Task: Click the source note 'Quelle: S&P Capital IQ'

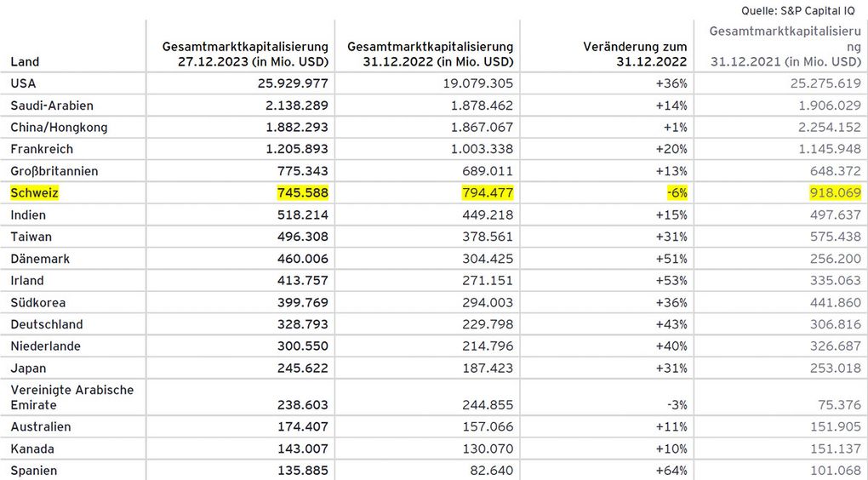Action: [x=797, y=10]
